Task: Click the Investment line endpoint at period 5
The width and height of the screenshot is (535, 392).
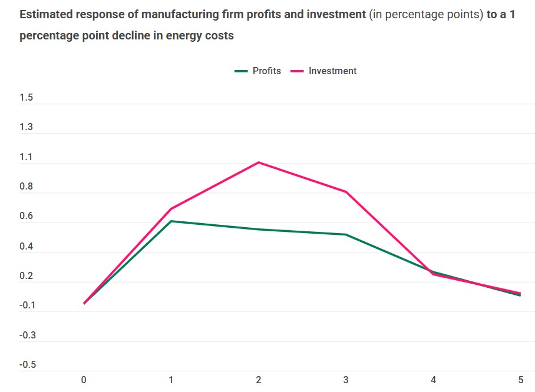Action: (x=520, y=293)
